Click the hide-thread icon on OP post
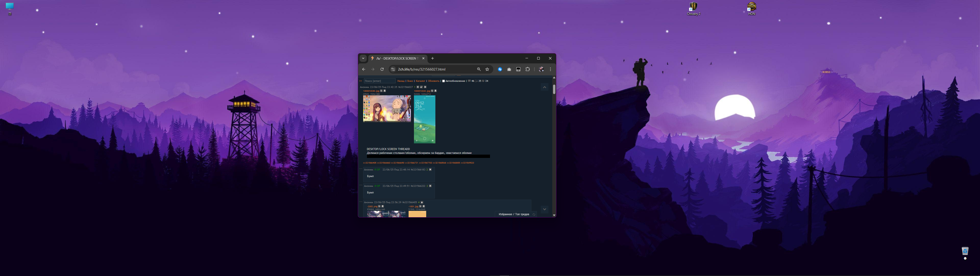980x276 pixels. pyautogui.click(x=422, y=87)
